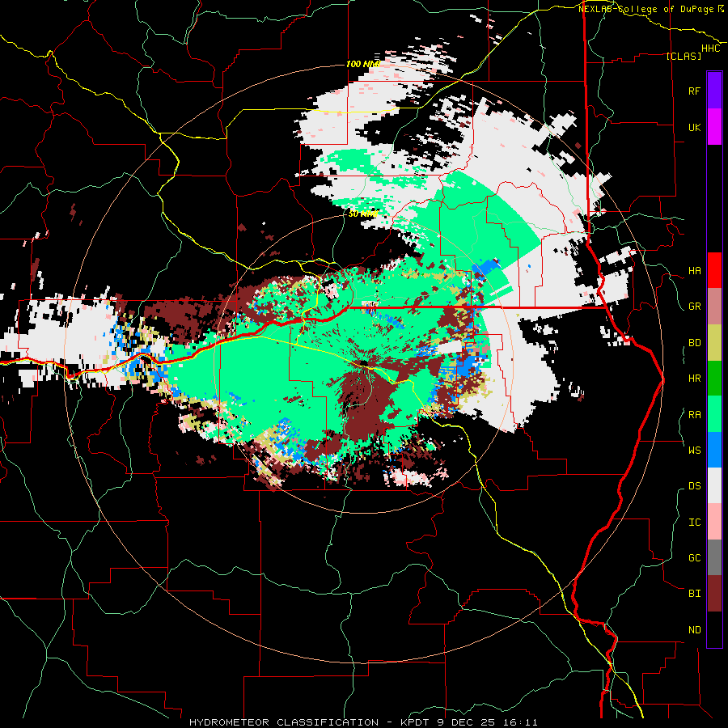Click the ND legend label

694,630
